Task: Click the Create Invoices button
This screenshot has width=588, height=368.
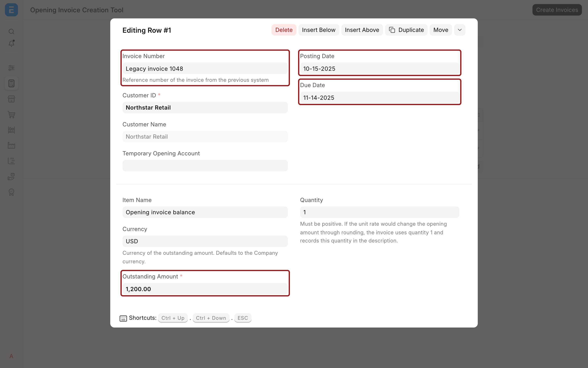Action: click(x=557, y=10)
